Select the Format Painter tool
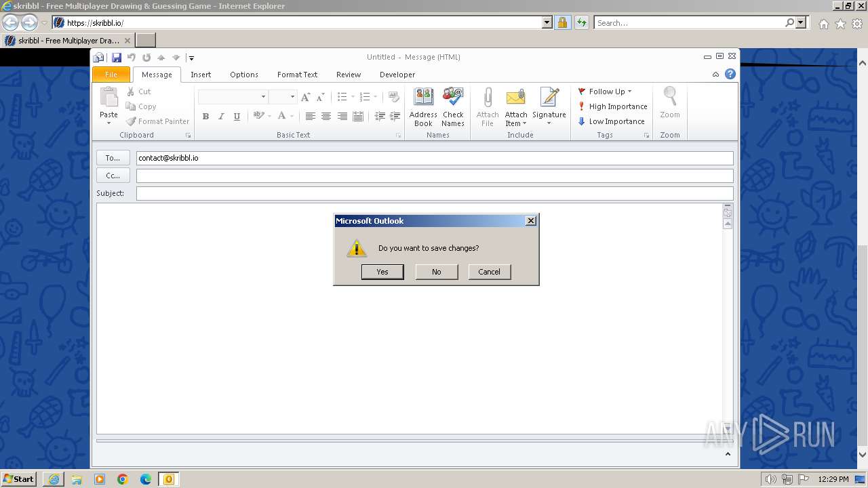Viewport: 868px width, 488px height. [x=157, y=121]
